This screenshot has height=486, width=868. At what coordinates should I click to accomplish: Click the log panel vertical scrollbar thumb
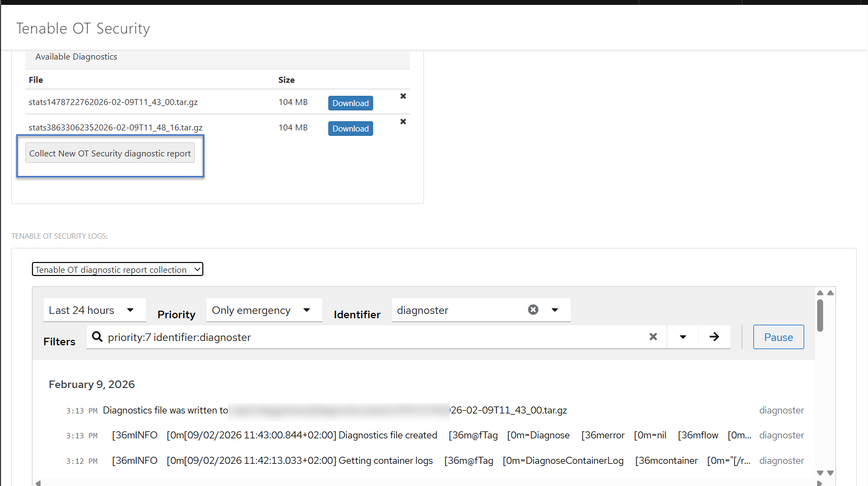click(x=820, y=315)
